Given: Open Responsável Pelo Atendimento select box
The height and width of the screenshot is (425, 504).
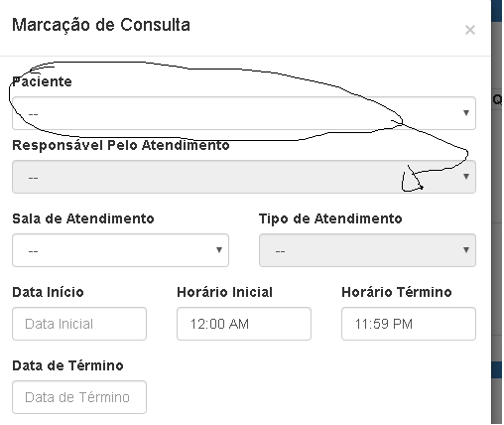Looking at the screenshot, I should (244, 177).
